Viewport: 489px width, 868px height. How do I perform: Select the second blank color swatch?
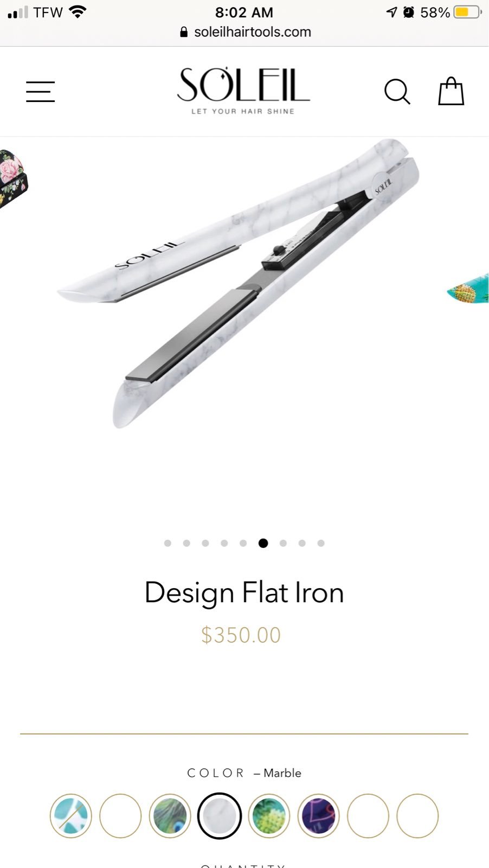[x=368, y=815]
